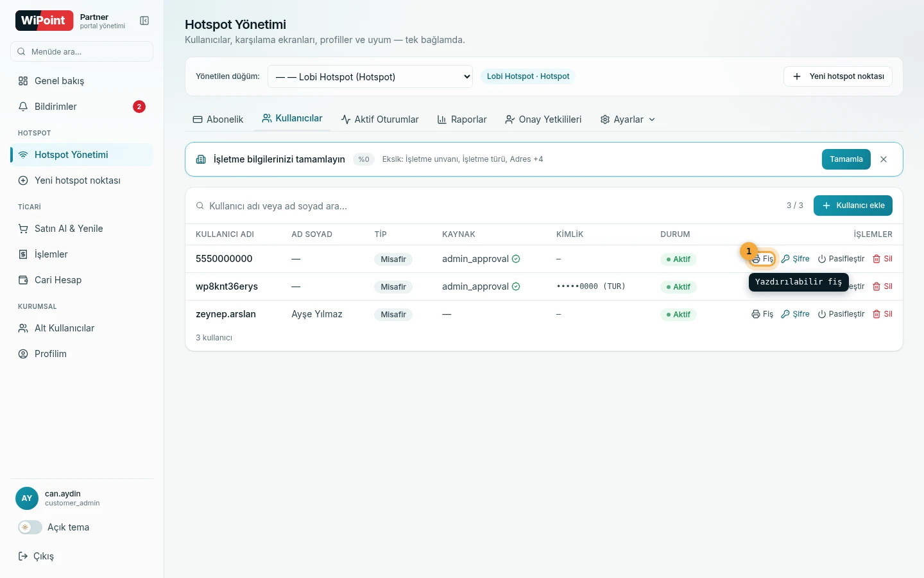This screenshot has height=578, width=924.
Task: Log out via Çıkış
Action: 37,556
